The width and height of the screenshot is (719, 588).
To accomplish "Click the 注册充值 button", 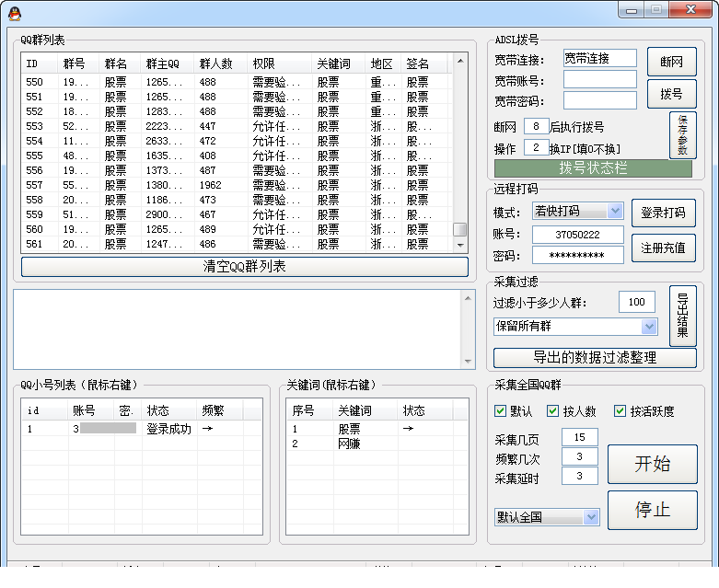I will [x=663, y=248].
